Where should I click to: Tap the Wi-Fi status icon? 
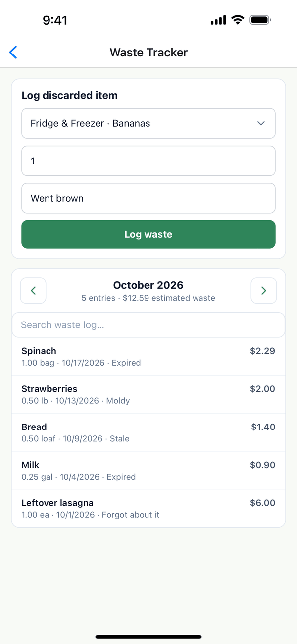pyautogui.click(x=238, y=20)
